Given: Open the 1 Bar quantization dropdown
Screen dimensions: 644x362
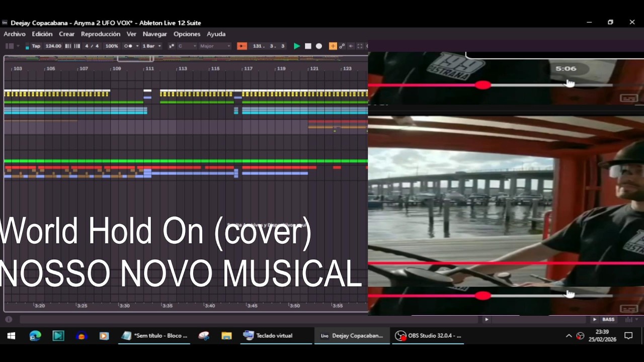Looking at the screenshot, I should (x=152, y=46).
